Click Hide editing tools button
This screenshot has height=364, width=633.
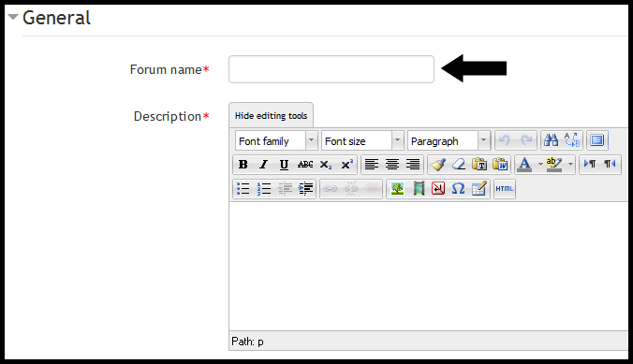[271, 116]
